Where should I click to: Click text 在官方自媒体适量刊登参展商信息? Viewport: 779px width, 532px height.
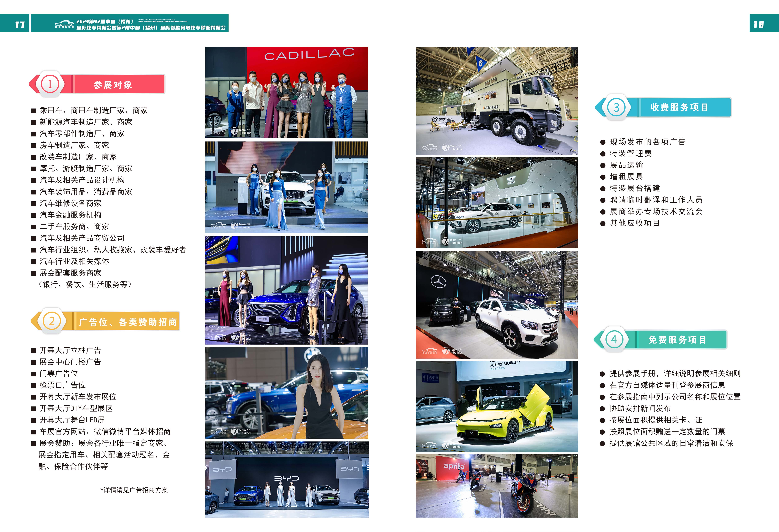[x=667, y=385]
